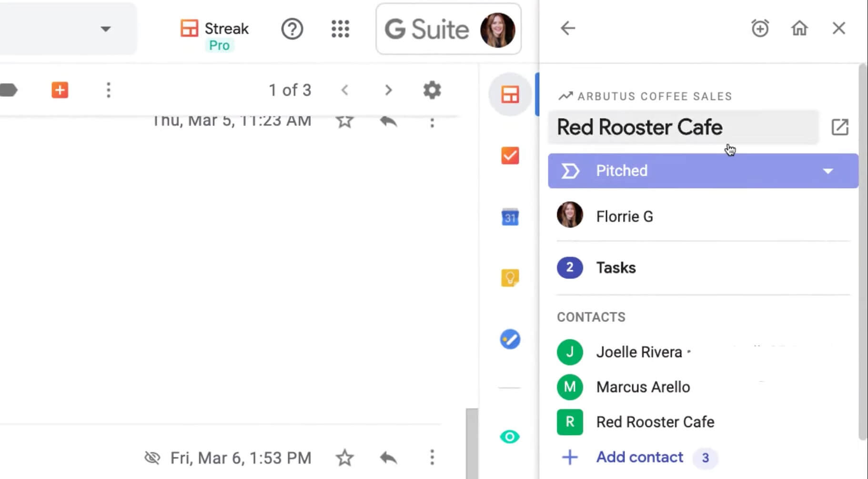Go to the older conversation arrow
The width and height of the screenshot is (868, 479).
(388, 90)
